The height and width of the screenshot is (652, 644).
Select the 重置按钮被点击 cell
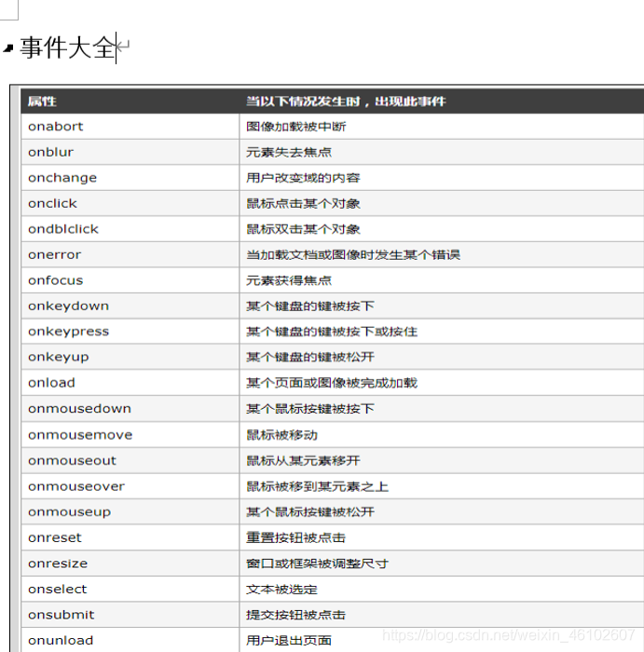(442, 537)
